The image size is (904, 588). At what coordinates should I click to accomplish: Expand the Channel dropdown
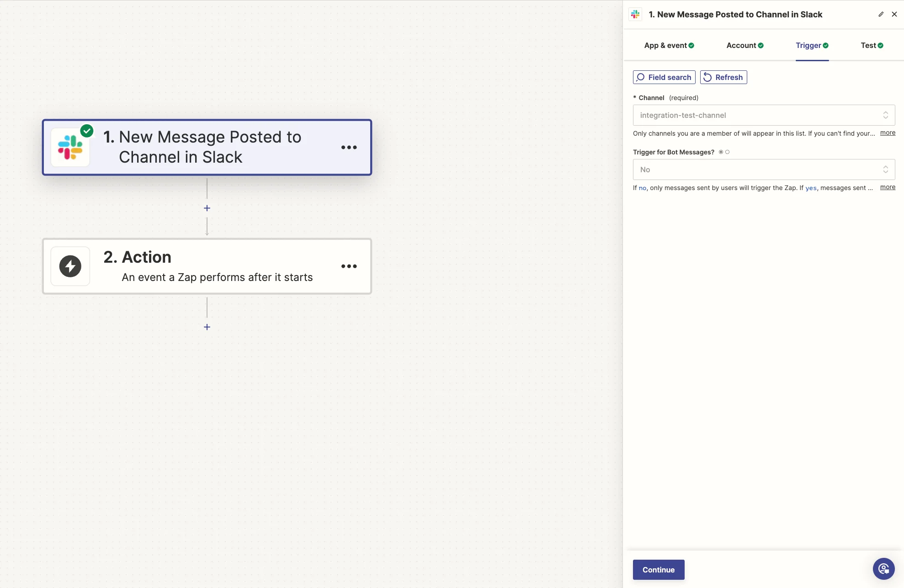pyautogui.click(x=764, y=115)
